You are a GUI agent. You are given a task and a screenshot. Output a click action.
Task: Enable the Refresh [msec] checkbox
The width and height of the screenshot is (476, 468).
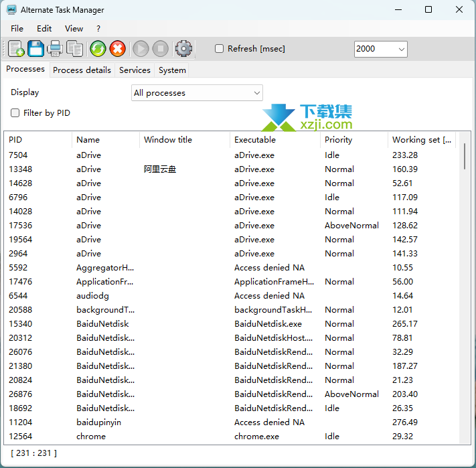[x=219, y=49]
